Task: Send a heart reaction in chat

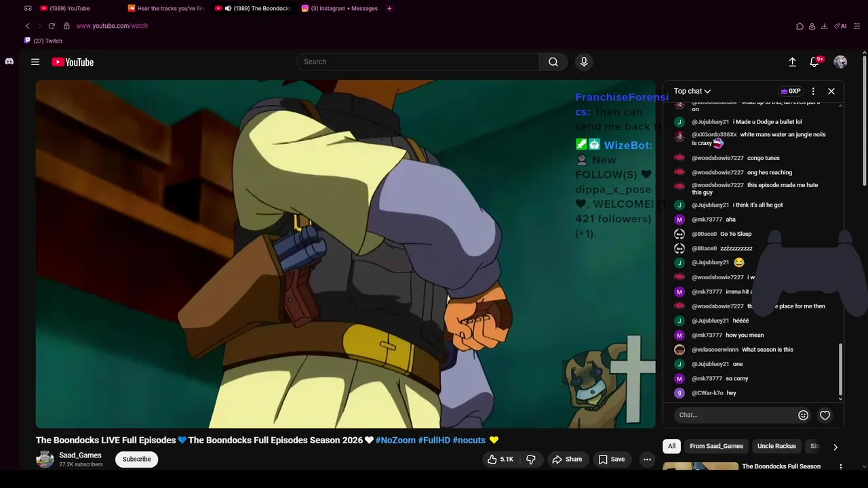Action: click(825, 415)
